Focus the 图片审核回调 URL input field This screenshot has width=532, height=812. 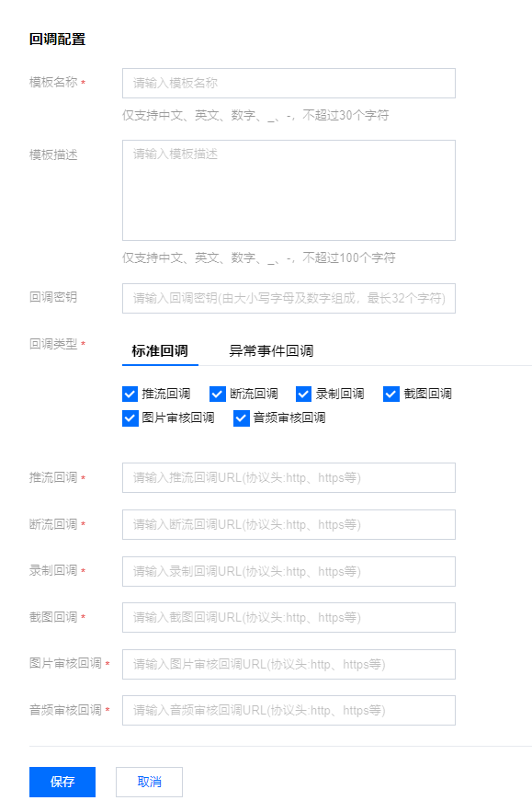pyautogui.click(x=289, y=665)
